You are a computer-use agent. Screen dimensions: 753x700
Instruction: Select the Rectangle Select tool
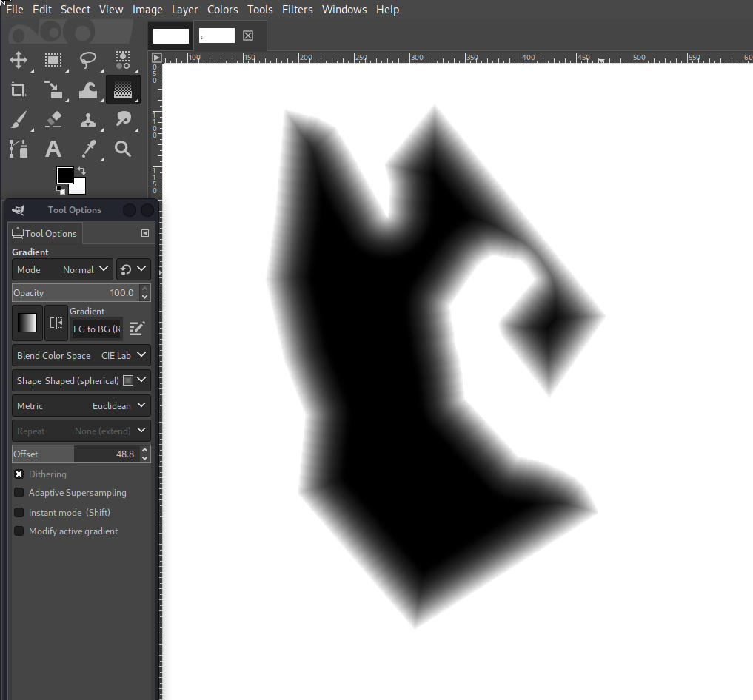coord(53,61)
